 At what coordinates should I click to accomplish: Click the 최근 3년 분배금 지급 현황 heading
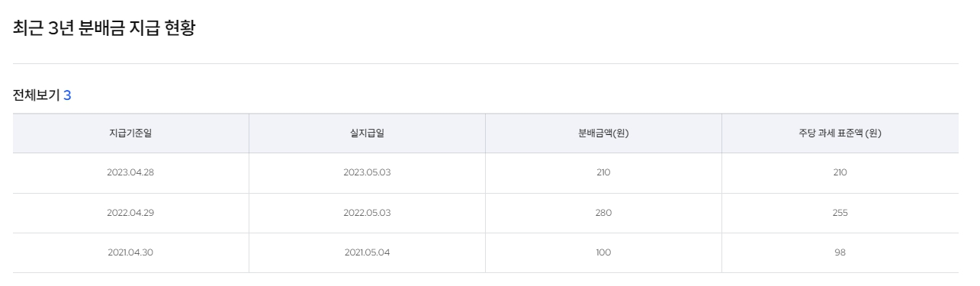click(104, 30)
